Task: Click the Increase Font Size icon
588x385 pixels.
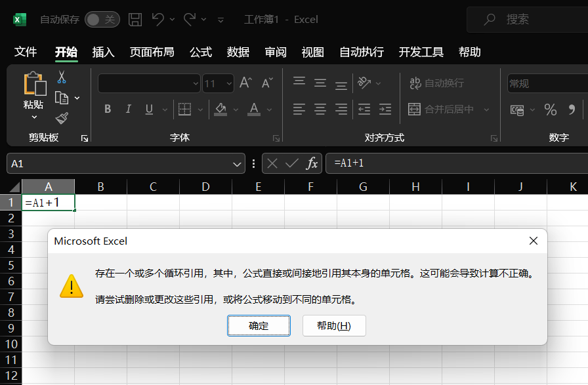Action: pos(246,83)
